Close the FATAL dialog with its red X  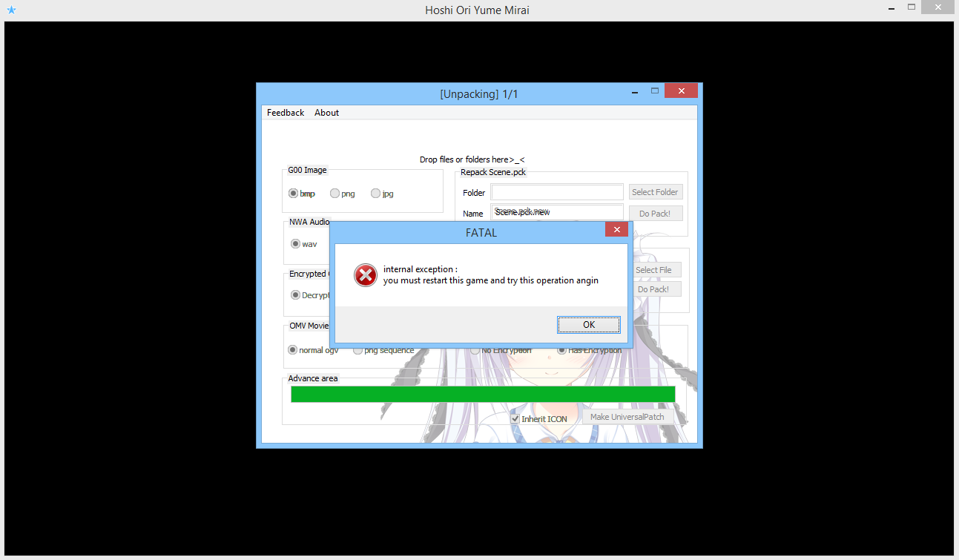point(616,229)
